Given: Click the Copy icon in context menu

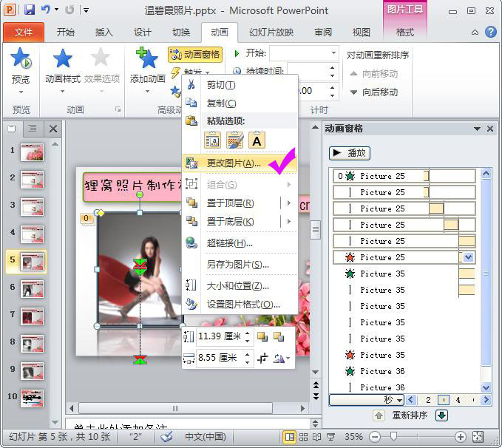Looking at the screenshot, I should [x=191, y=103].
